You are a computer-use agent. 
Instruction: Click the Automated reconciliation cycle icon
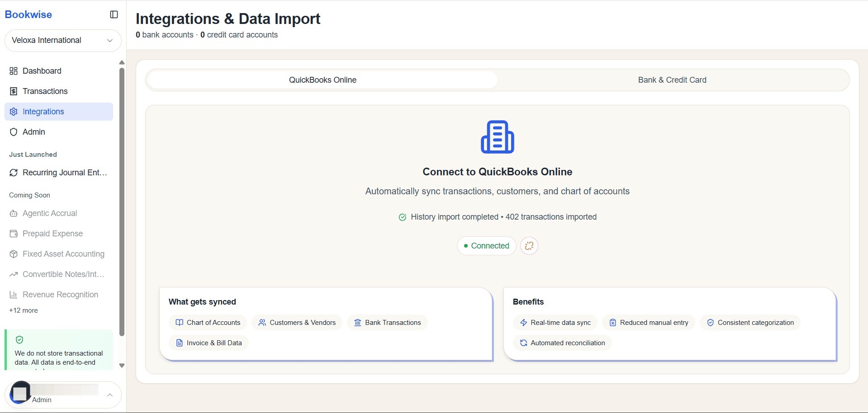524,343
